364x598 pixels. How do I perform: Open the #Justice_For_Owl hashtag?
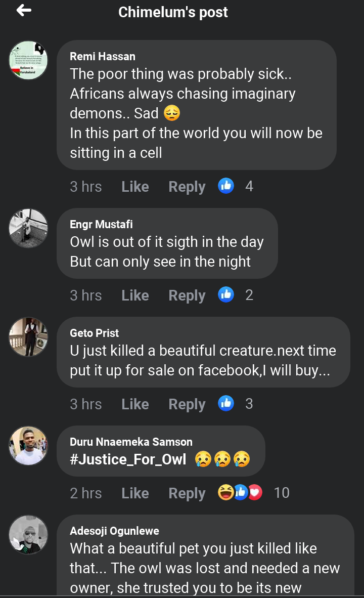pyautogui.click(x=128, y=459)
